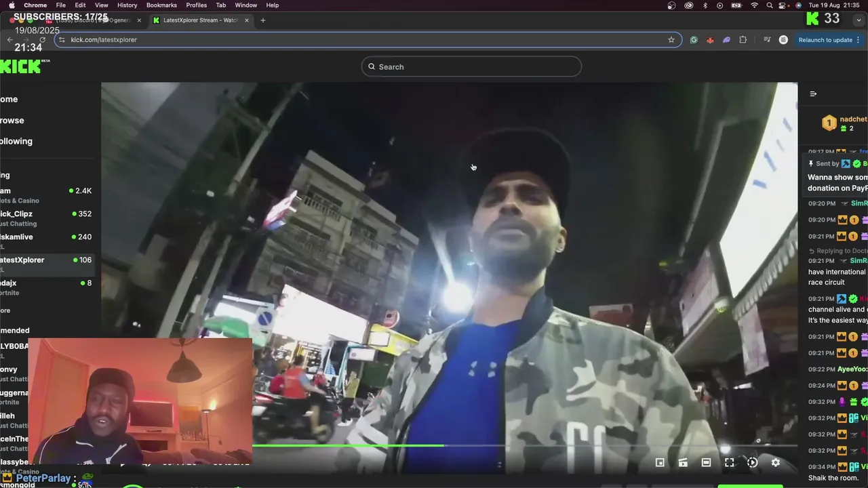Open the Help menu
The width and height of the screenshot is (868, 488).
coord(272,5)
